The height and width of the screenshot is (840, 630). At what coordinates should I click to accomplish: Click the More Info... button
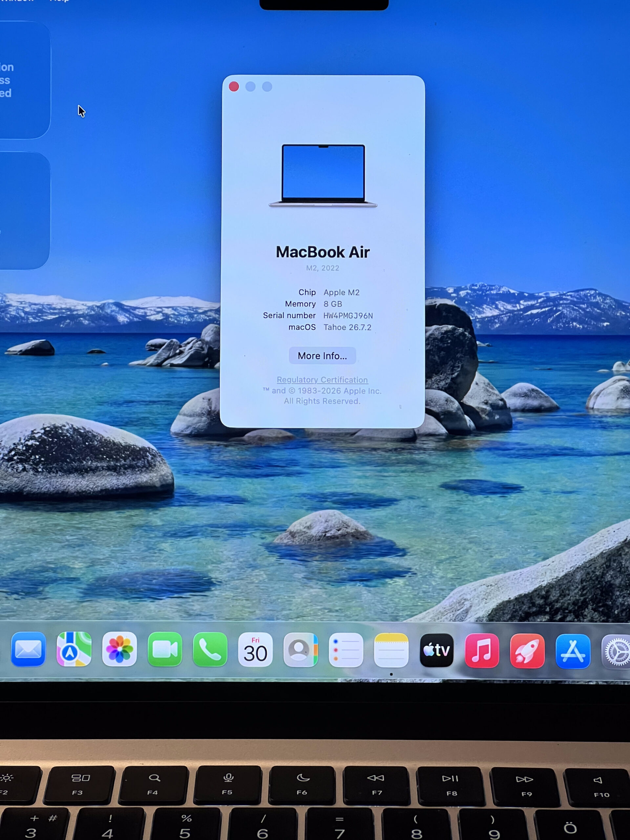coord(323,355)
